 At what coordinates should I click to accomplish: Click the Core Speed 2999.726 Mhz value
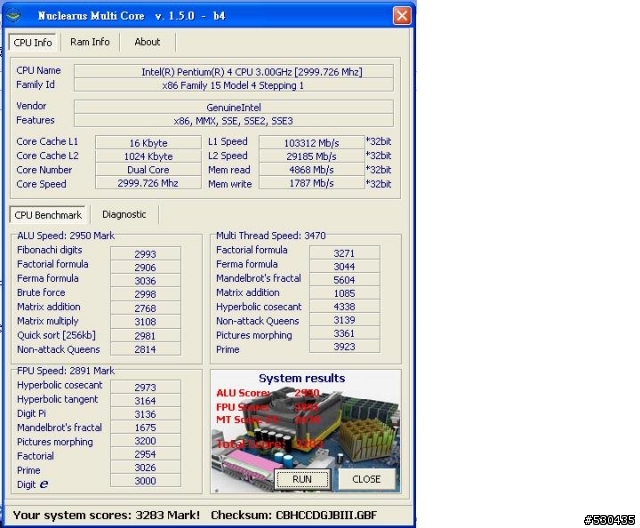pos(148,183)
